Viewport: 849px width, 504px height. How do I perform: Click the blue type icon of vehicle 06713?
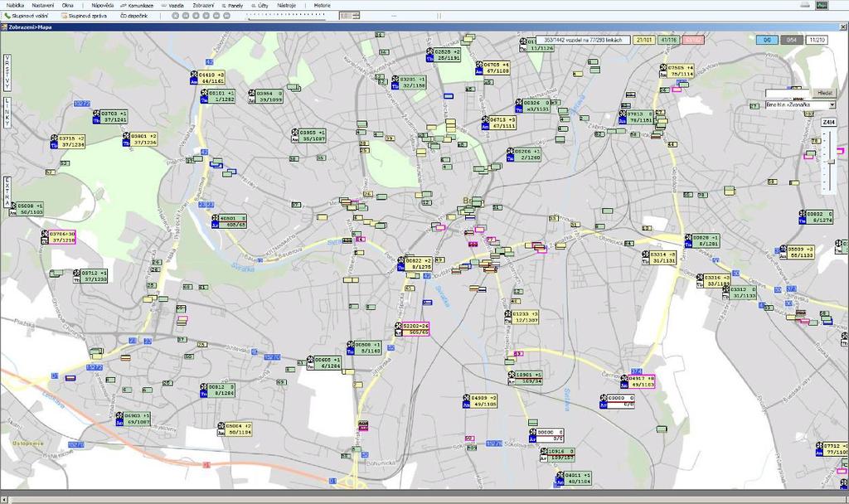(485, 126)
